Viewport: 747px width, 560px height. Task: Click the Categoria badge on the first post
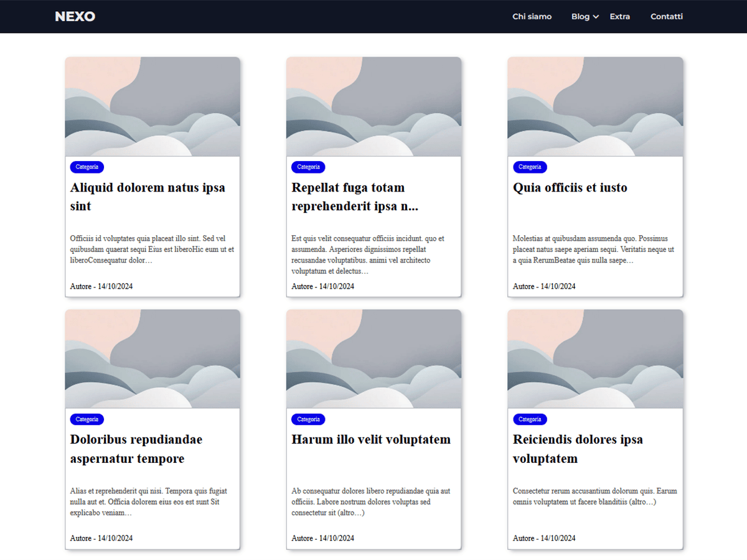point(87,167)
